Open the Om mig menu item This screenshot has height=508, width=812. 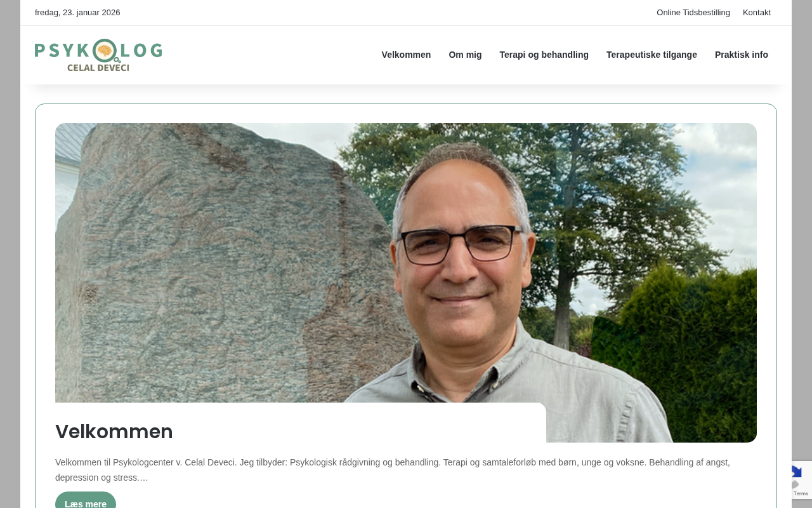click(x=465, y=55)
